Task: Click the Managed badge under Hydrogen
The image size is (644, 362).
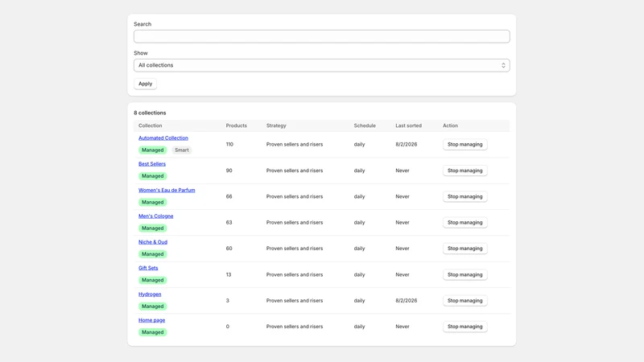Action: coord(152,306)
